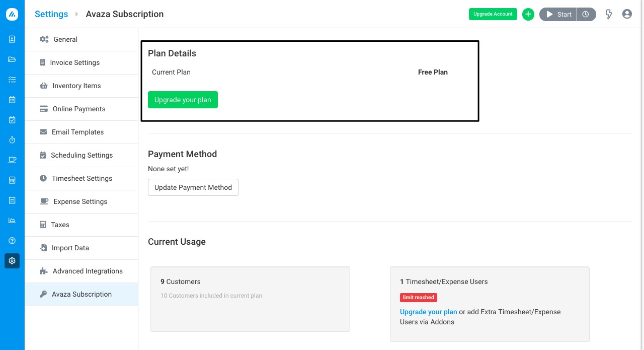This screenshot has width=644, height=350.
Task: Open the Tasks checklist icon in sidebar
Action: (12, 80)
